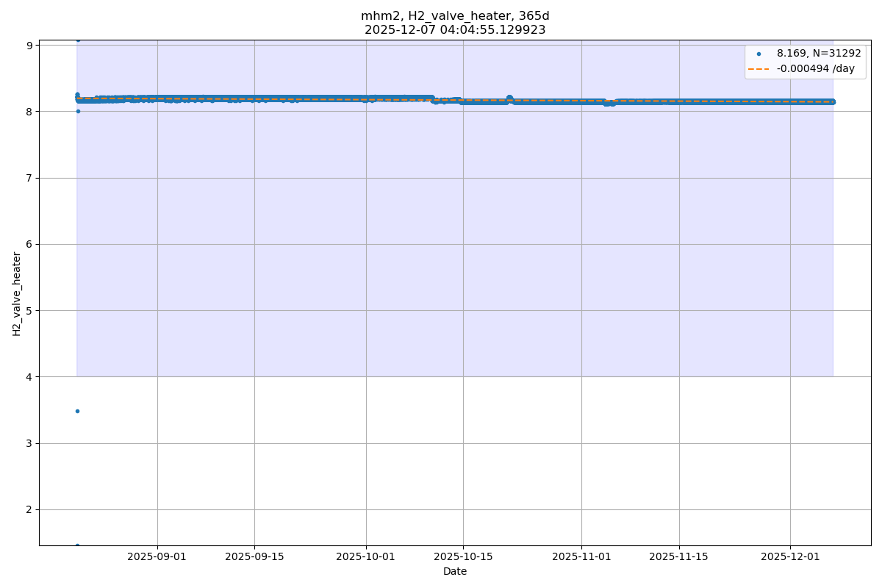Click the 2025-10-15 date tick label
This screenshot has height=588, width=882.
463,557
